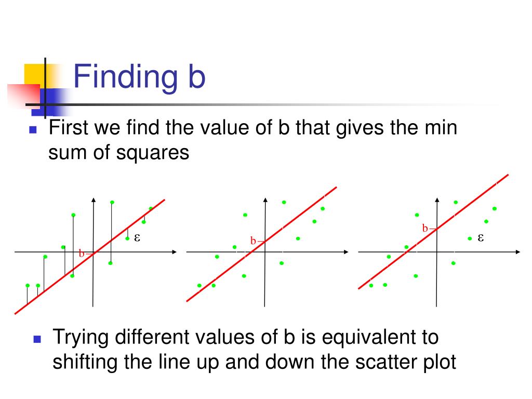The width and height of the screenshot is (532, 399).
Task: Click the red 'b' label in the middle graph
Action: coord(253,241)
